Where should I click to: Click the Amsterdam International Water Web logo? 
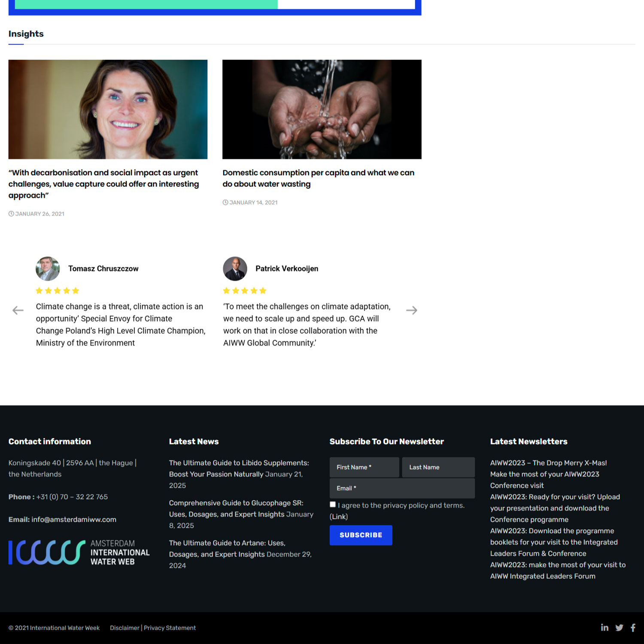[79, 552]
